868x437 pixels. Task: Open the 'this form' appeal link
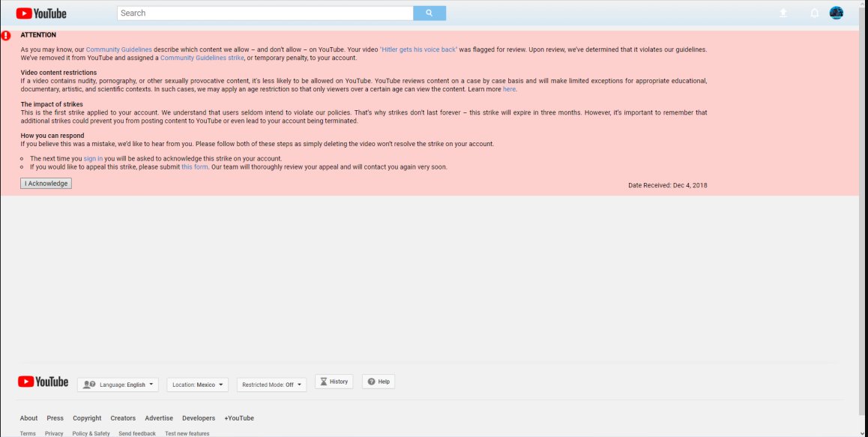(x=195, y=166)
